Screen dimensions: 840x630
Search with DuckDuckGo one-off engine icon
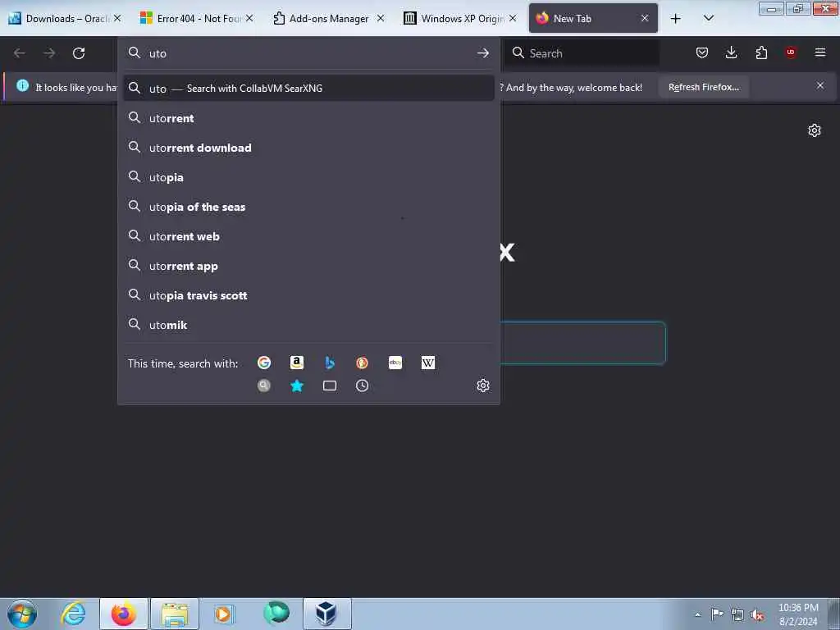pos(362,363)
